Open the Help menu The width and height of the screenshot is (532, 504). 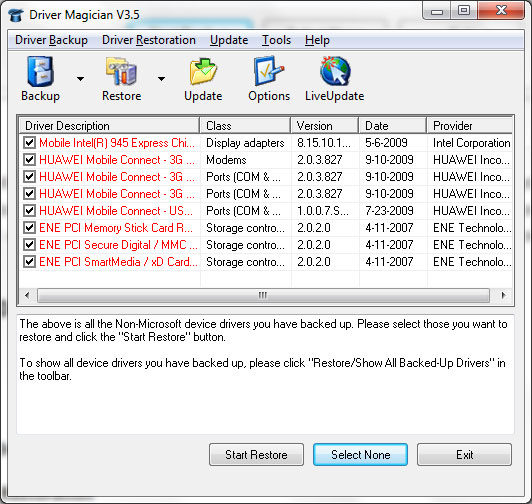tap(317, 40)
